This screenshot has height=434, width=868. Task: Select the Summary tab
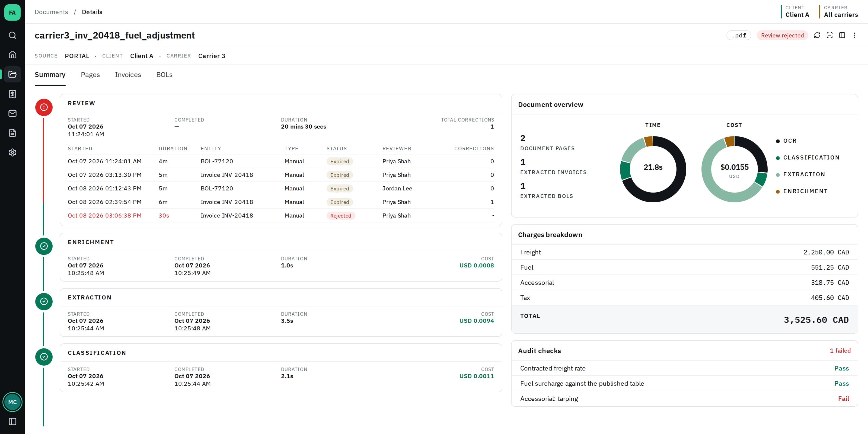50,75
